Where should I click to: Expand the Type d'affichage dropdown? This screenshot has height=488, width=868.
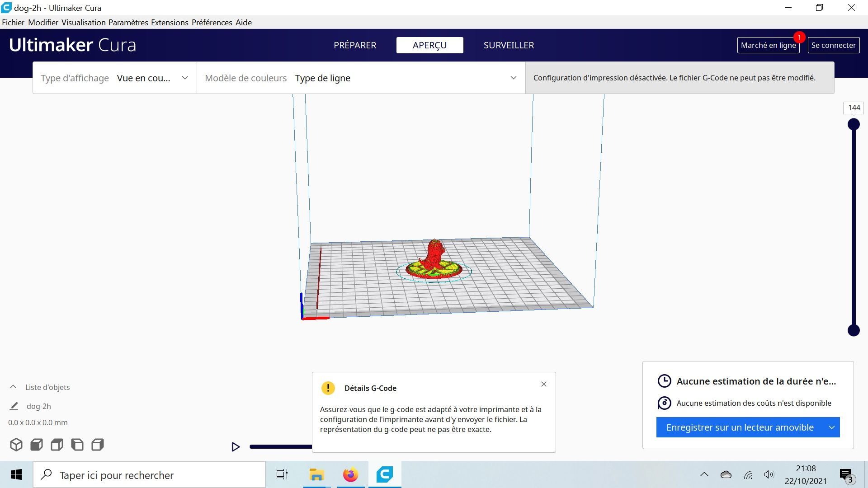tap(115, 78)
